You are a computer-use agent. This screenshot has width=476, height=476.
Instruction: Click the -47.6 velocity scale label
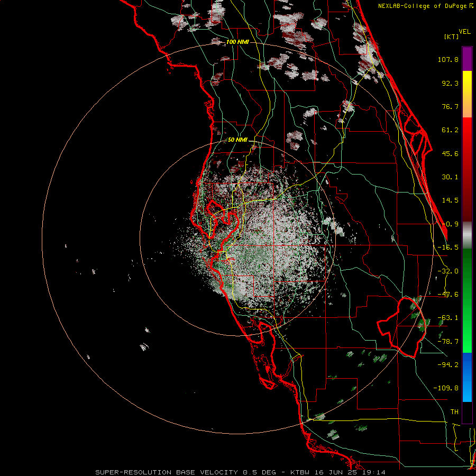point(448,295)
